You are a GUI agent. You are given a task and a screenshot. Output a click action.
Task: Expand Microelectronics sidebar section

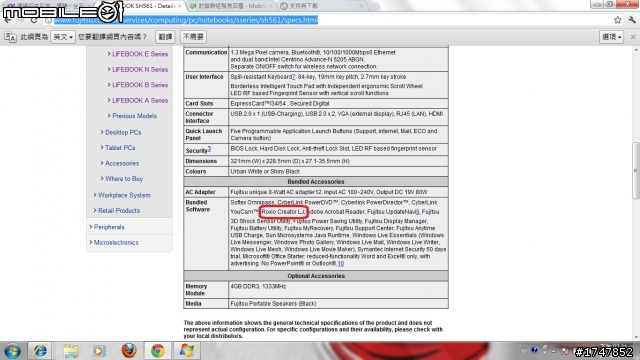116,242
